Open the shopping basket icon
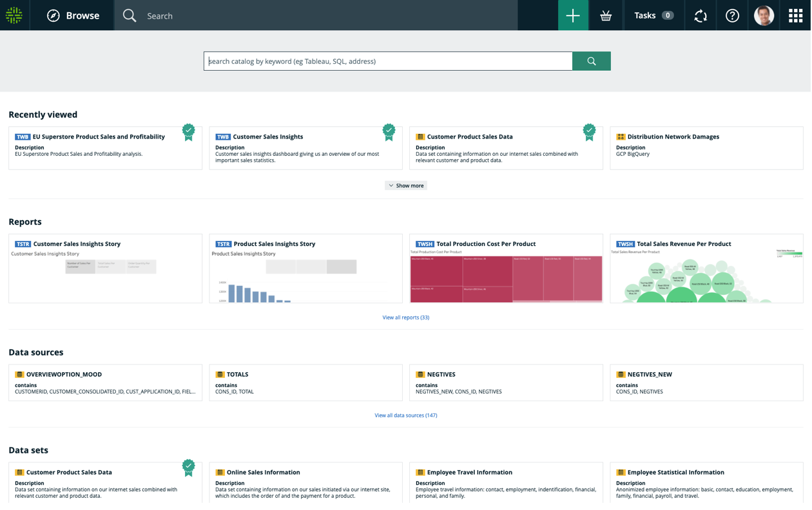The image size is (812, 510). pos(606,15)
